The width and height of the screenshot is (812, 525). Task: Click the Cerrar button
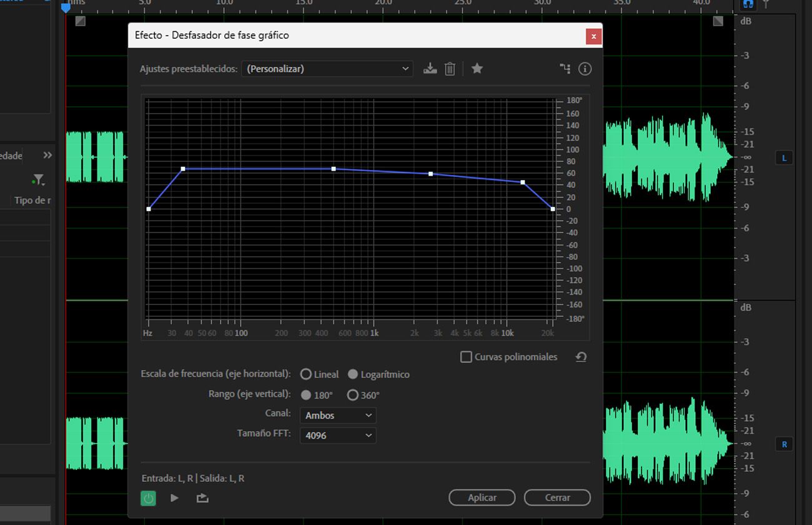(557, 497)
